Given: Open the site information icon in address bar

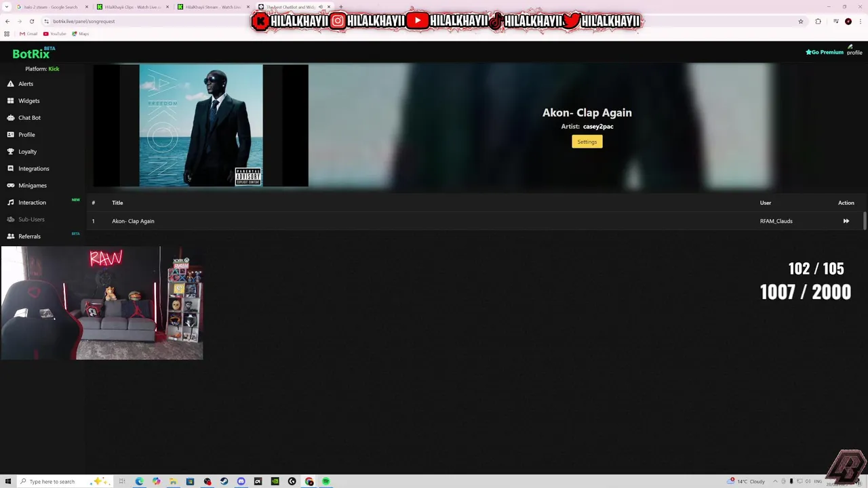Looking at the screenshot, I should point(46,21).
